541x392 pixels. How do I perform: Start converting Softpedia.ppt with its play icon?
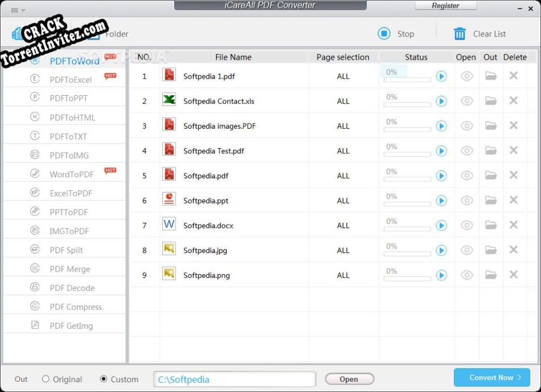coord(441,201)
